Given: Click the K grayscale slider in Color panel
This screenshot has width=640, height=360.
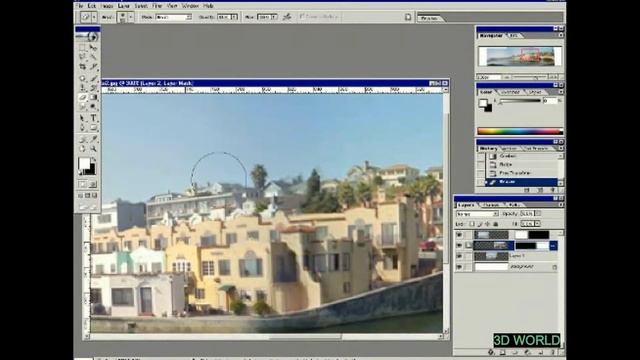Looking at the screenshot, I should tap(520, 101).
